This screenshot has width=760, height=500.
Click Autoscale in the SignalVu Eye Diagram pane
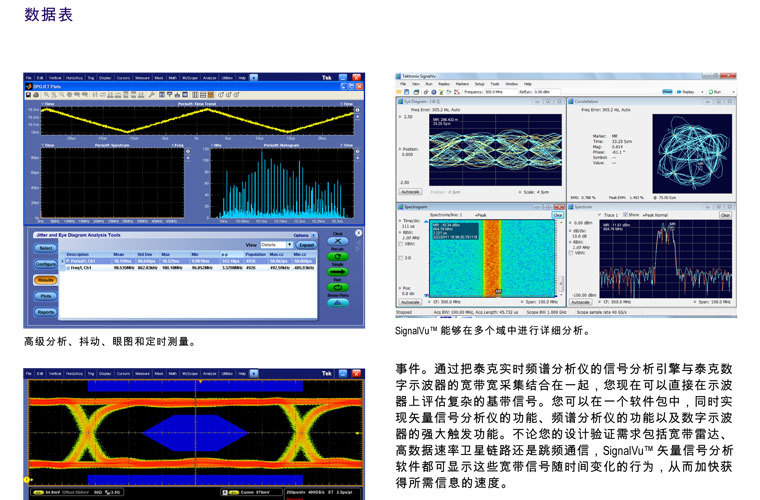coord(410,192)
